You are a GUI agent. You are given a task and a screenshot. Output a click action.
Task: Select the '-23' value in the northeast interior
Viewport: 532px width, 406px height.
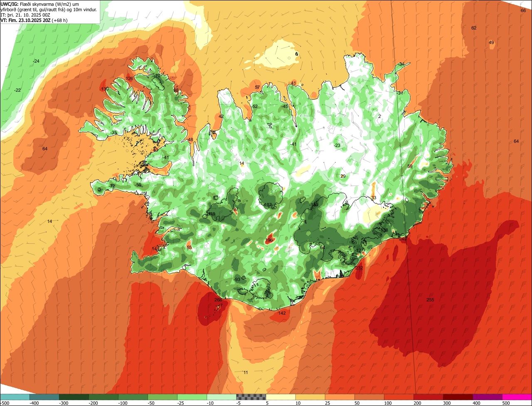[x=337, y=145]
